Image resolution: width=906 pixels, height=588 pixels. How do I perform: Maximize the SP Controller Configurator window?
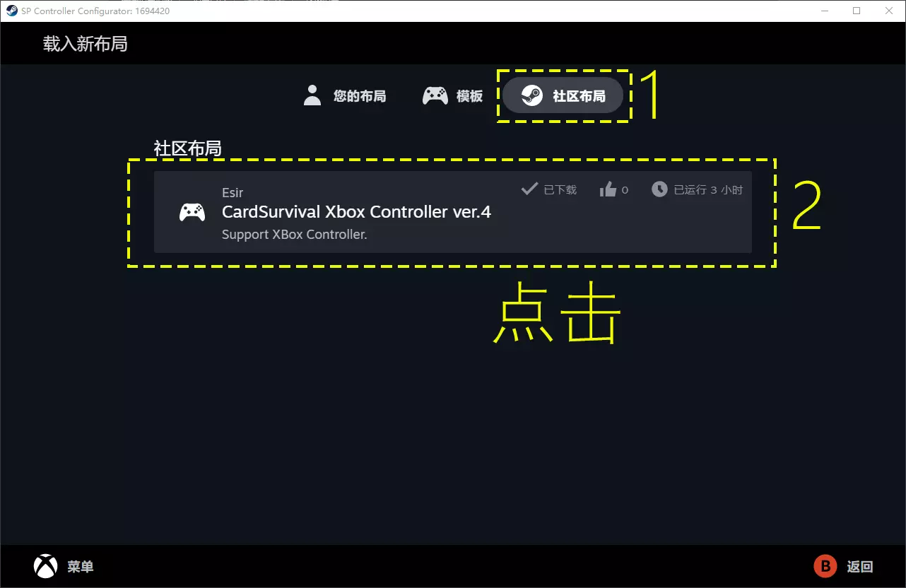pyautogui.click(x=857, y=11)
